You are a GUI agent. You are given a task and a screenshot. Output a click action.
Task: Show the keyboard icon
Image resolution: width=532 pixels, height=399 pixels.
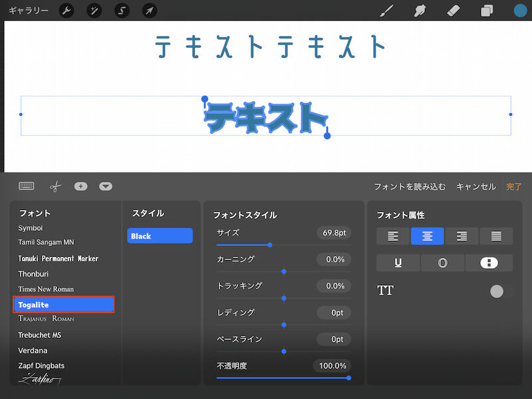(27, 186)
